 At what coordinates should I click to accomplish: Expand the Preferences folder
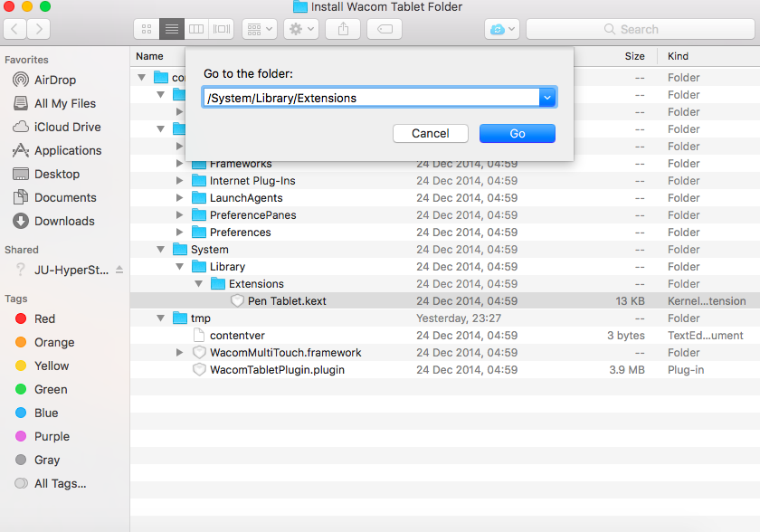(179, 233)
